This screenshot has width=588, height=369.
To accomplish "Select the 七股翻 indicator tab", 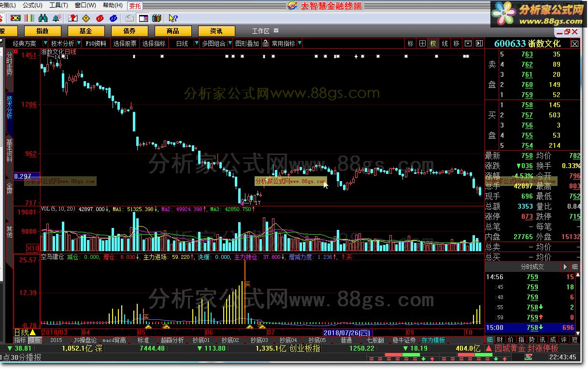I will pos(375,340).
